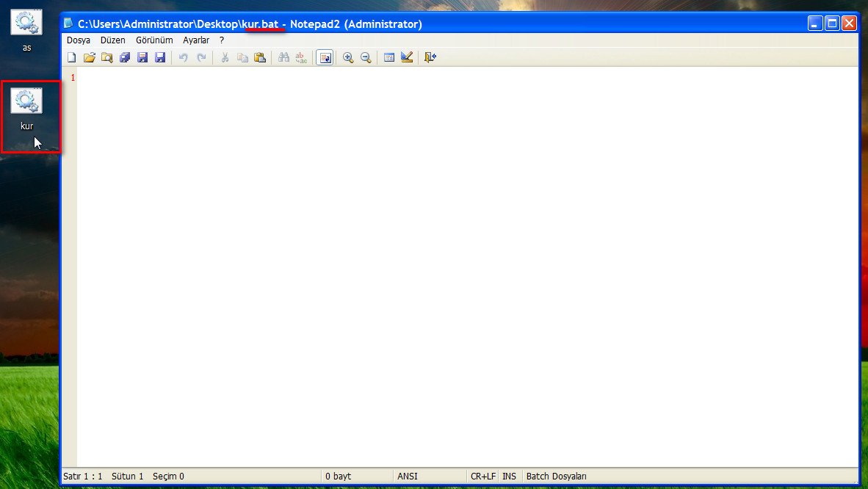
Task: Toggle the INS insert mode indicator
Action: 510,477
